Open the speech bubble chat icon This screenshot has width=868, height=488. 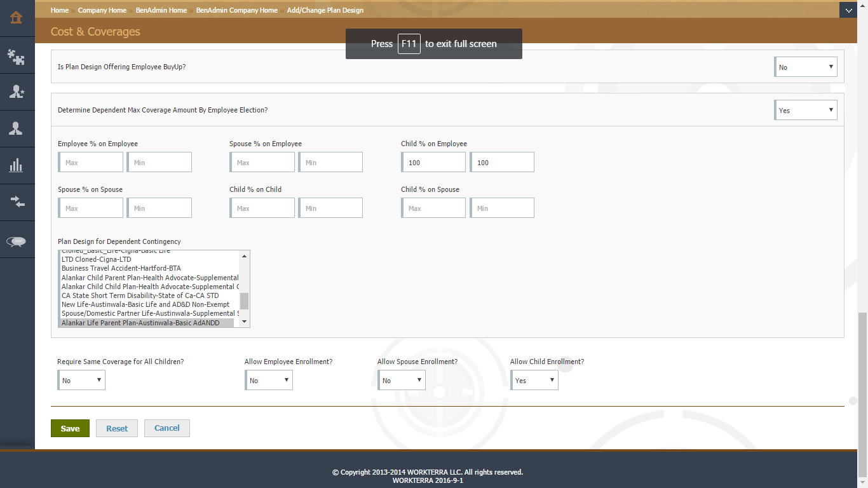point(17,241)
